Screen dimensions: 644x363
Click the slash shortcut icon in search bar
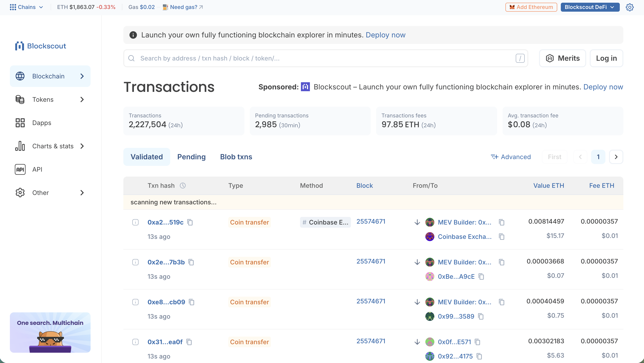coord(520,58)
